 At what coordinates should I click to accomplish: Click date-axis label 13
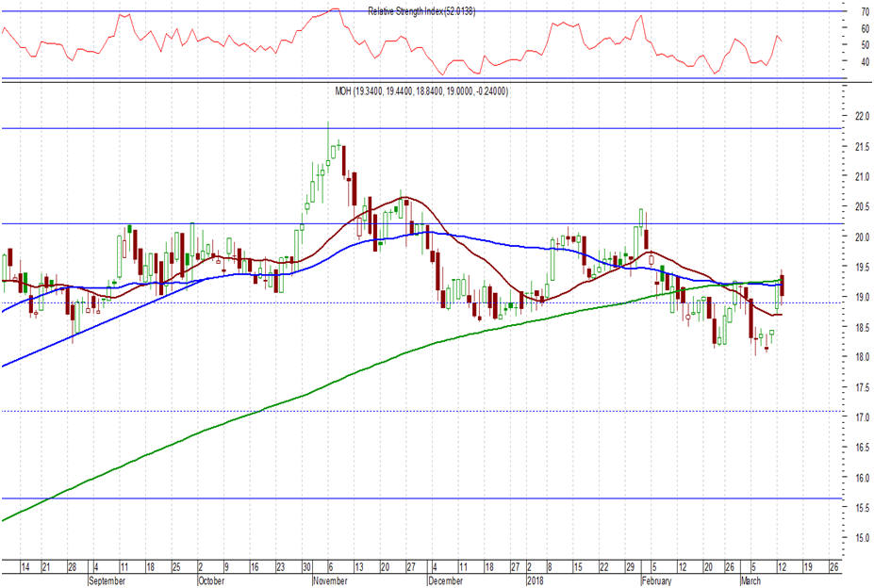[x=359, y=567]
